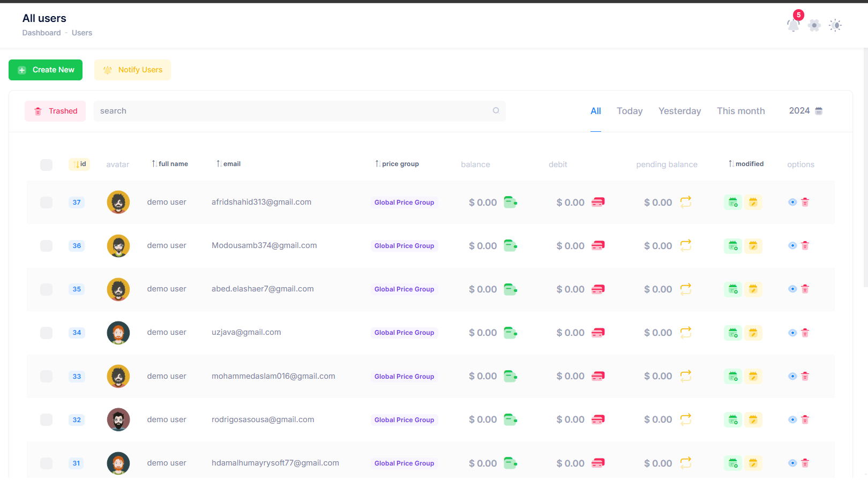Image resolution: width=868 pixels, height=480 pixels.
Task: Click green calendar icon for user 32
Action: [x=733, y=419]
